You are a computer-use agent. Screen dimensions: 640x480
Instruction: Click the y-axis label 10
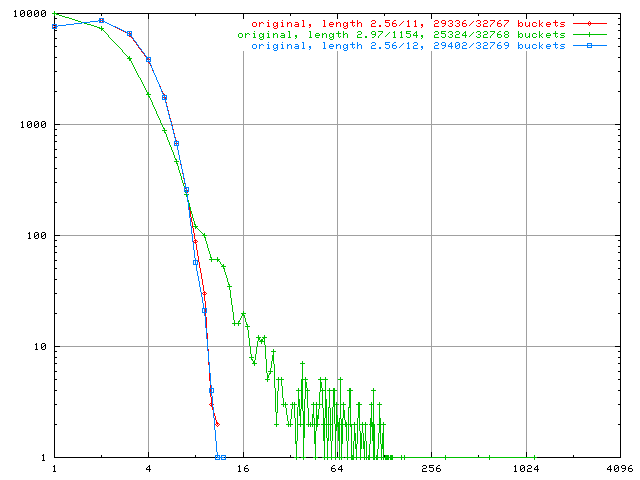pyautogui.click(x=40, y=347)
